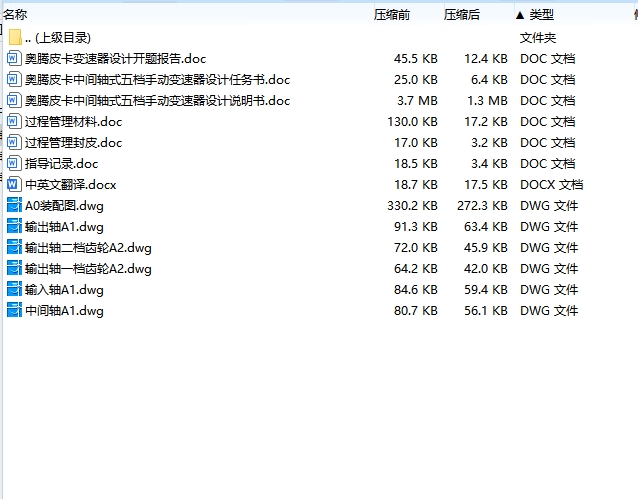Click the parent directory folder icon
Screen dimensions: 638x499
pyautogui.click(x=15, y=37)
